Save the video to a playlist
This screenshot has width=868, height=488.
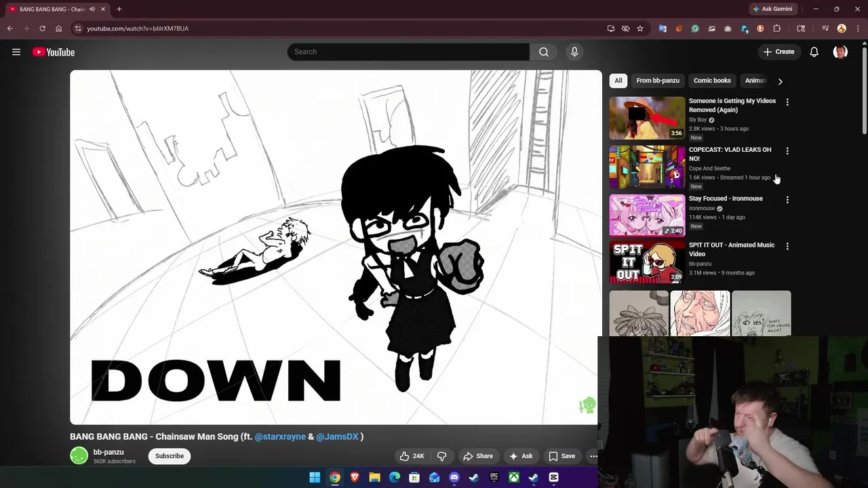[x=561, y=456]
